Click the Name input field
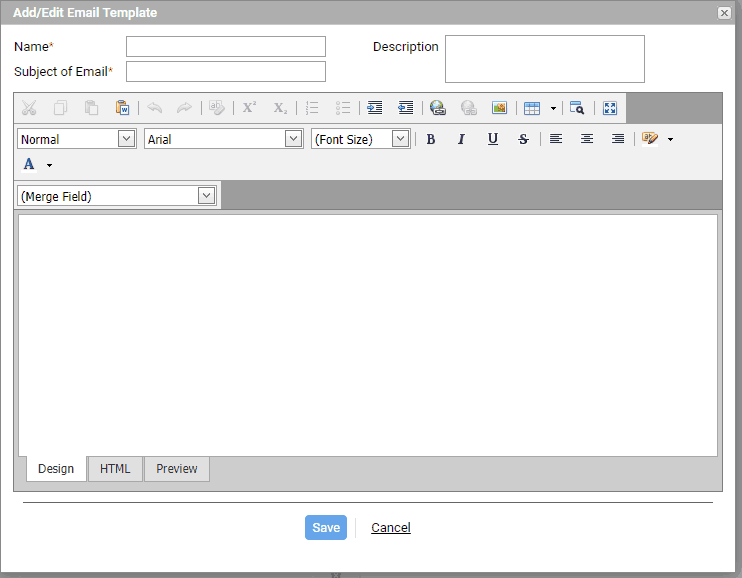The height and width of the screenshot is (578, 742). (226, 46)
